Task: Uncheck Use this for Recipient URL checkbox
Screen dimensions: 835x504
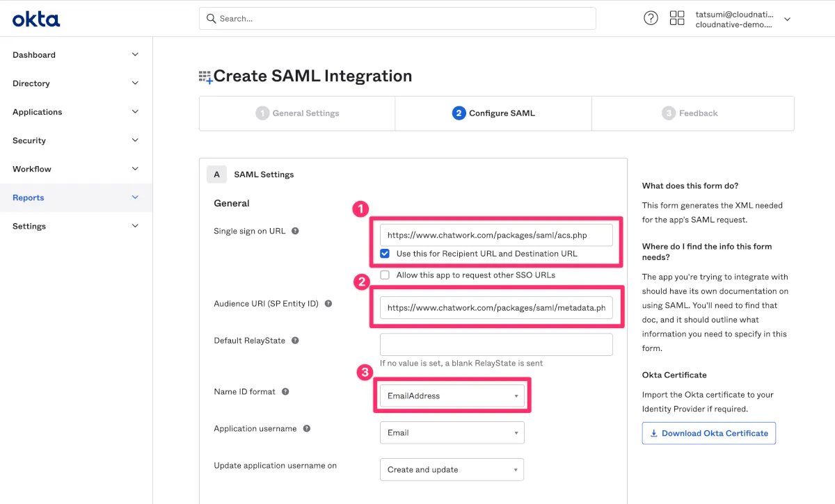Action: pos(385,254)
